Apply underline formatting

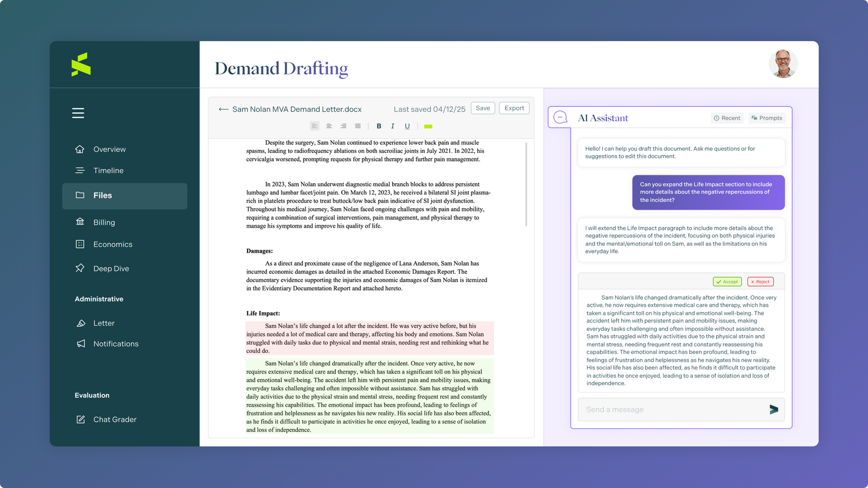coord(407,126)
